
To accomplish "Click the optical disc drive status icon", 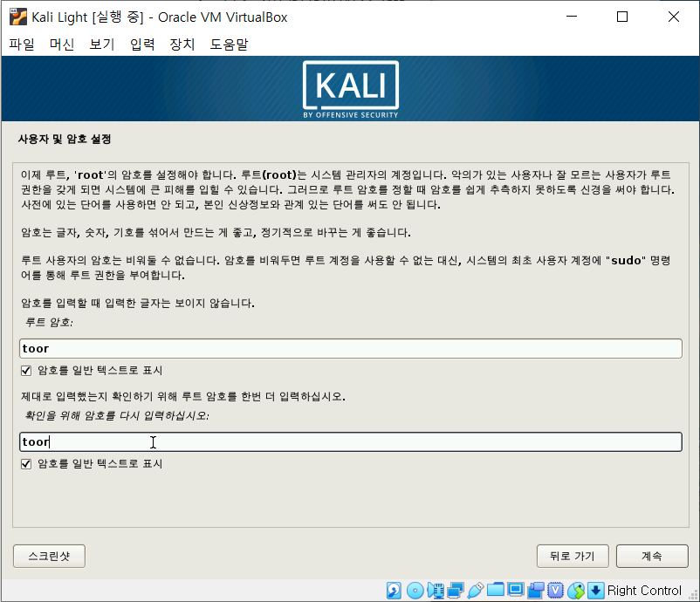I will coord(415,591).
